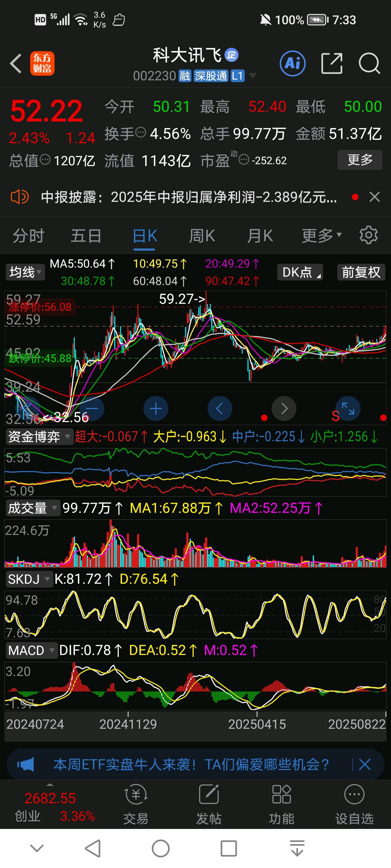The height and width of the screenshot is (868, 391).
Task: Open the 中报披露 news headline
Action: coord(189,197)
